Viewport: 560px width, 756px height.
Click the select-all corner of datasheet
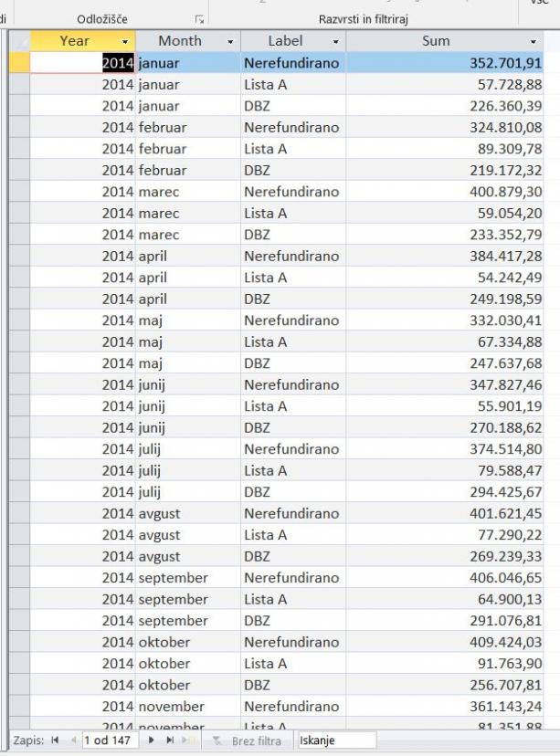coord(19,41)
